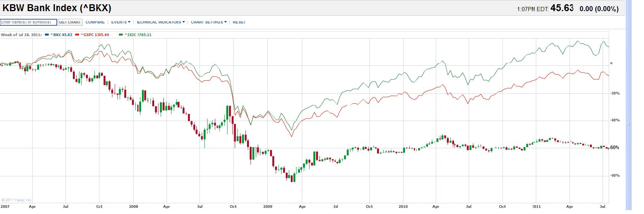This screenshot has width=644, height=214.
Task: Click the 45.63 current price quote
Action: click(x=562, y=8)
